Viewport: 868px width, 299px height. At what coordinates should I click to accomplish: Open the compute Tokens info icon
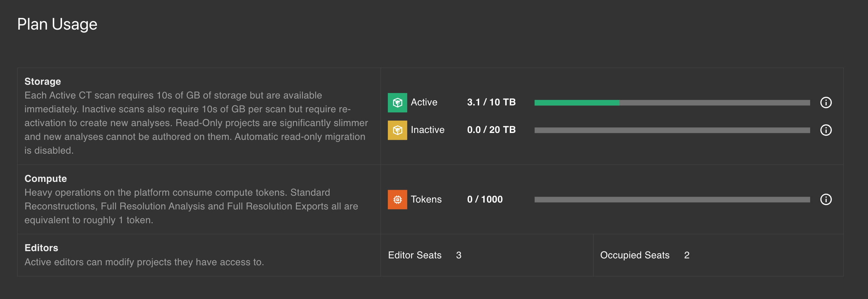[x=826, y=199]
